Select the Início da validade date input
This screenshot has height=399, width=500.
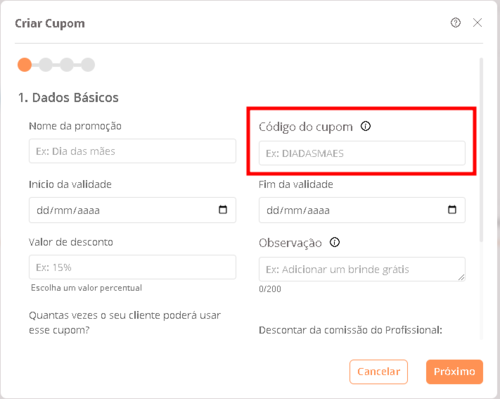(132, 210)
